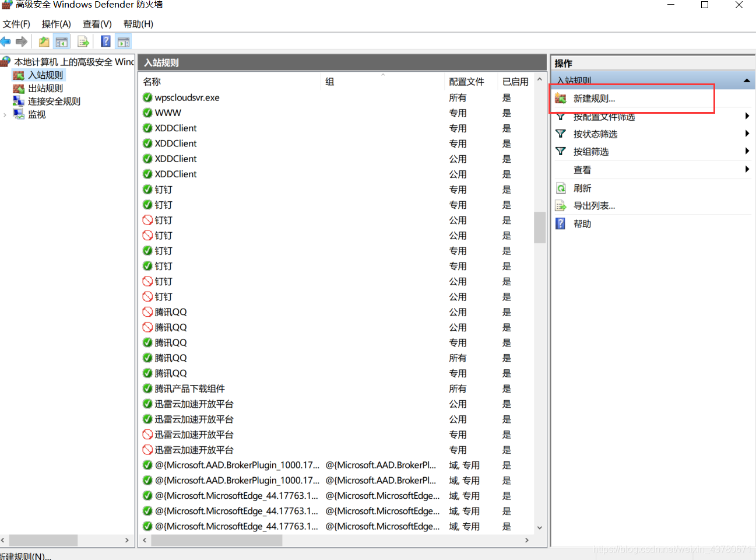The image size is (756, 560).
Task: Click the 按组筛选 filter funnel icon
Action: (561, 151)
